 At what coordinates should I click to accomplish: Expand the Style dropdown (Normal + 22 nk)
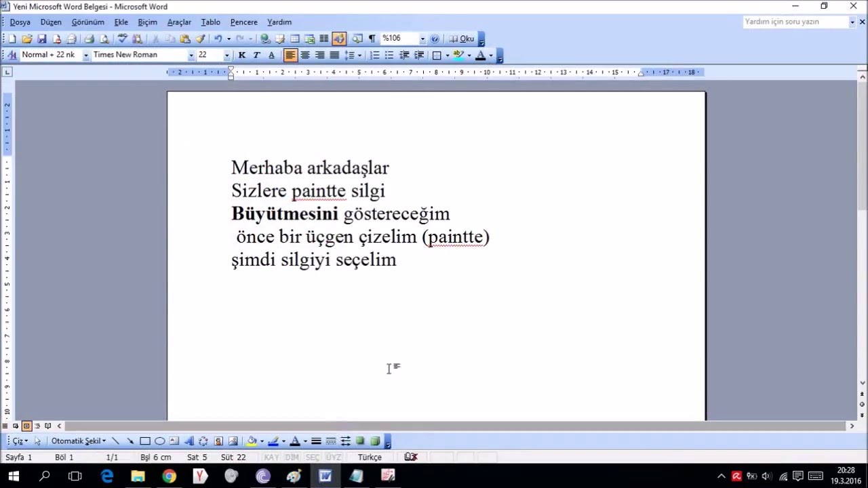[x=86, y=55]
